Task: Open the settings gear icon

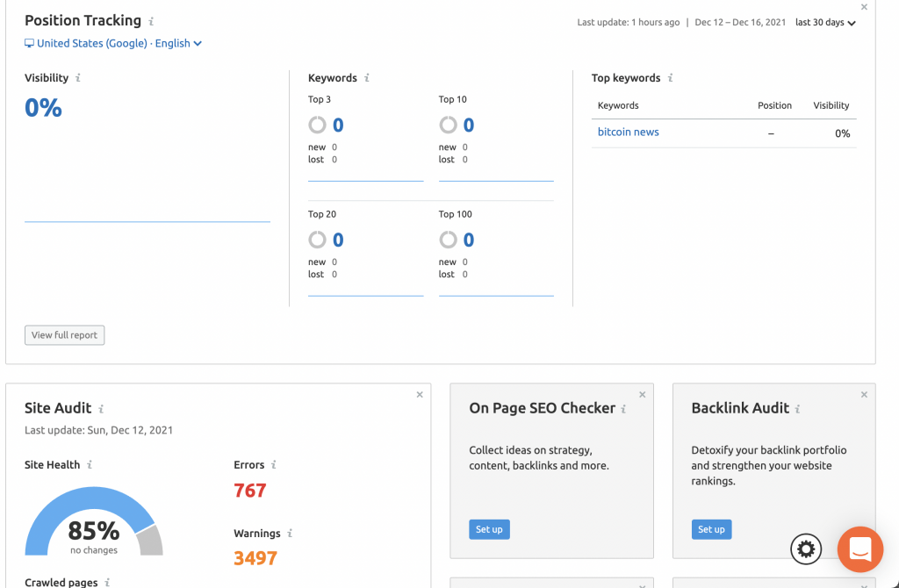Action: point(806,549)
